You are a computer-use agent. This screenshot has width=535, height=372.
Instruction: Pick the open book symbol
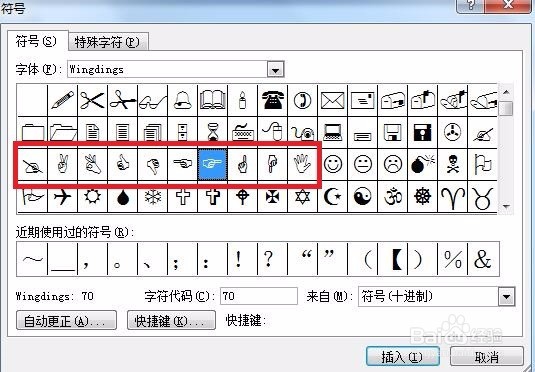(213, 100)
